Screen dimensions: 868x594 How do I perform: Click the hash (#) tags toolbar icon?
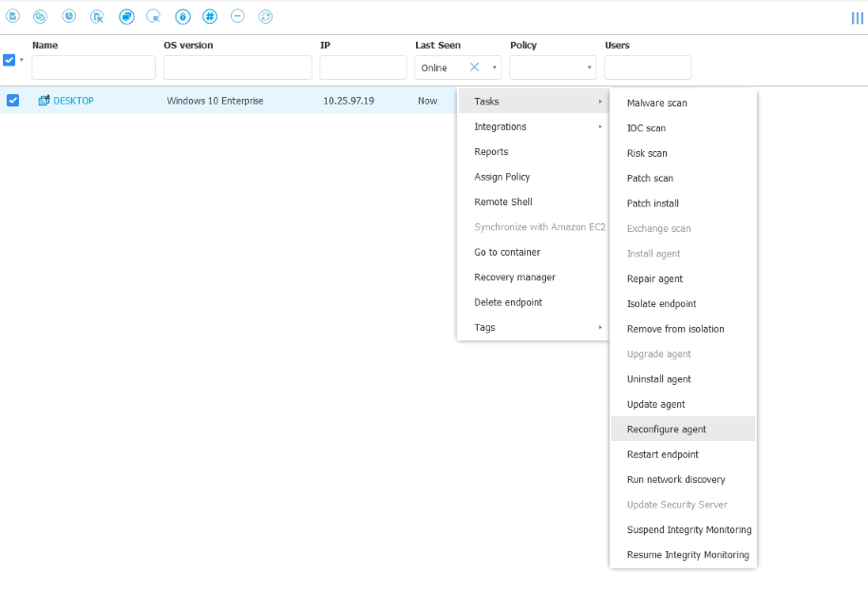pyautogui.click(x=210, y=16)
